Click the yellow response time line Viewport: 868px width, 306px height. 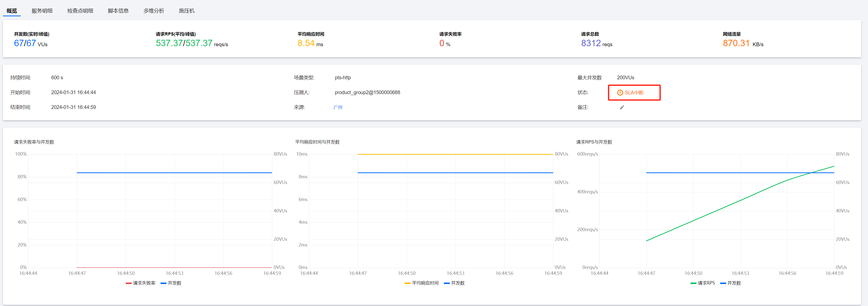click(455, 154)
